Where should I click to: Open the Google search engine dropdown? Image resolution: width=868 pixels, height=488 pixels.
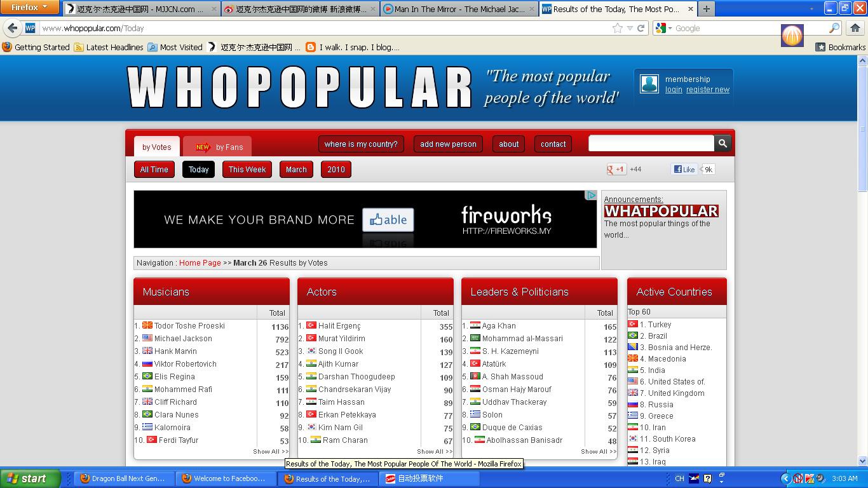pyautogui.click(x=663, y=28)
